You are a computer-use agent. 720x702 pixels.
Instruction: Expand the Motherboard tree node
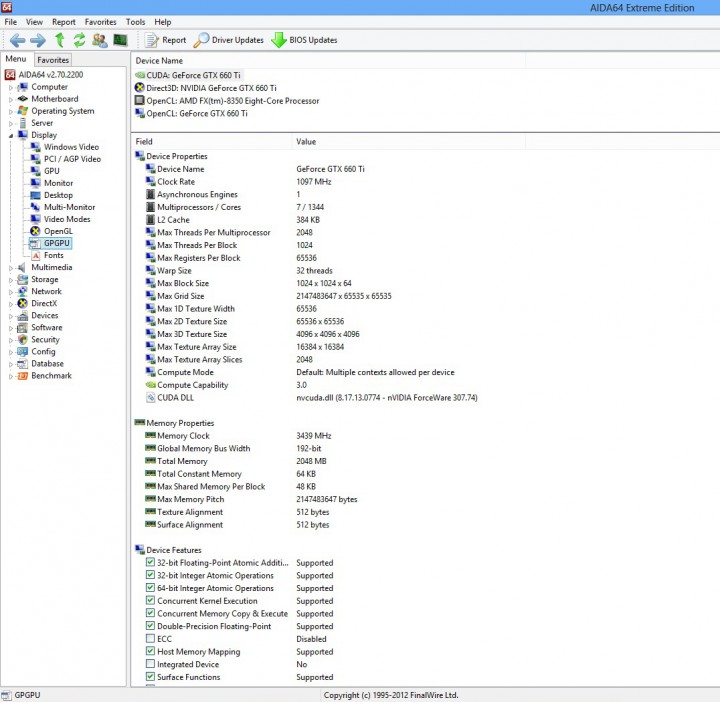11,99
